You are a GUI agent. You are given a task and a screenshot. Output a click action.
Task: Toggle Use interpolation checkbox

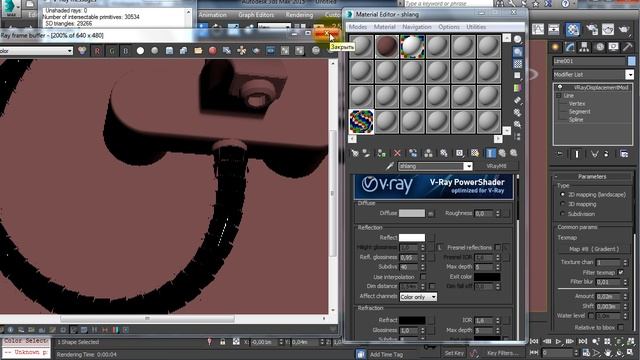click(x=423, y=277)
